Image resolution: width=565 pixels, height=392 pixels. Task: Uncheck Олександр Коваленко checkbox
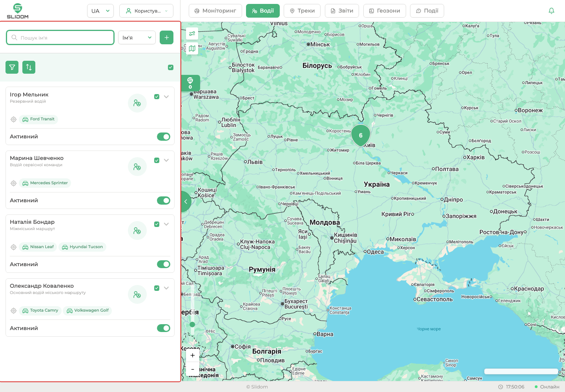157,288
